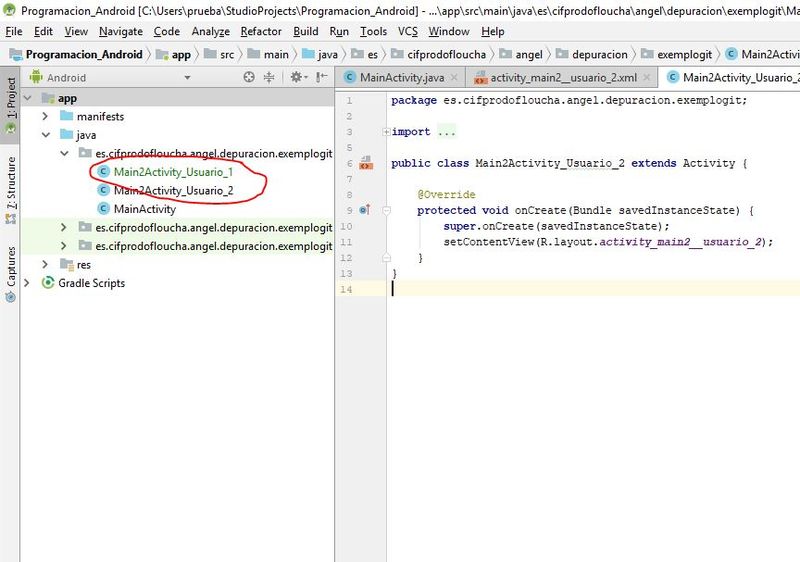Open the Refactor menu
This screenshot has height=562, width=800.
click(261, 32)
